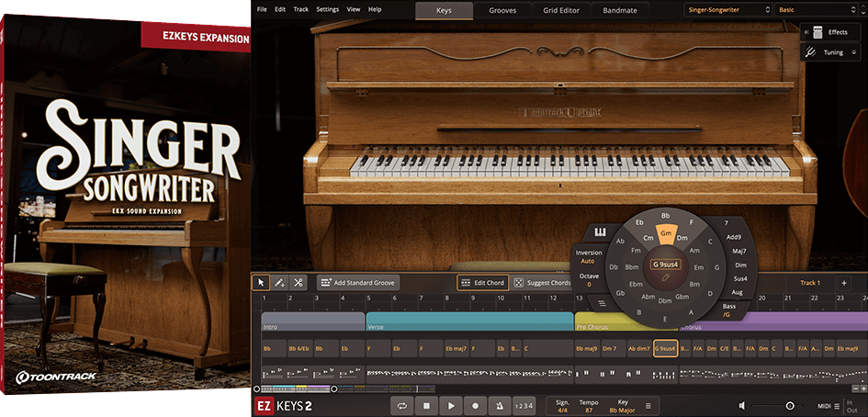
Task: Toggle the Dim chord type
Action: 740,265
